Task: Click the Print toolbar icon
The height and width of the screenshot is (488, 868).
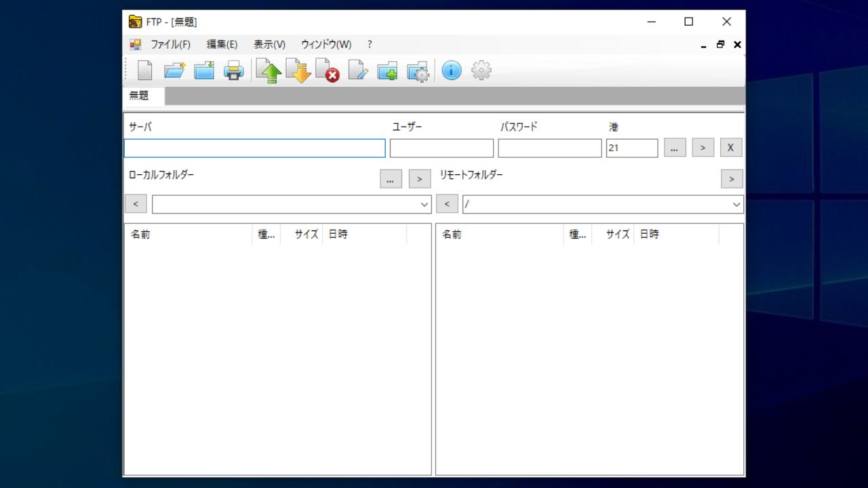Action: [234, 70]
